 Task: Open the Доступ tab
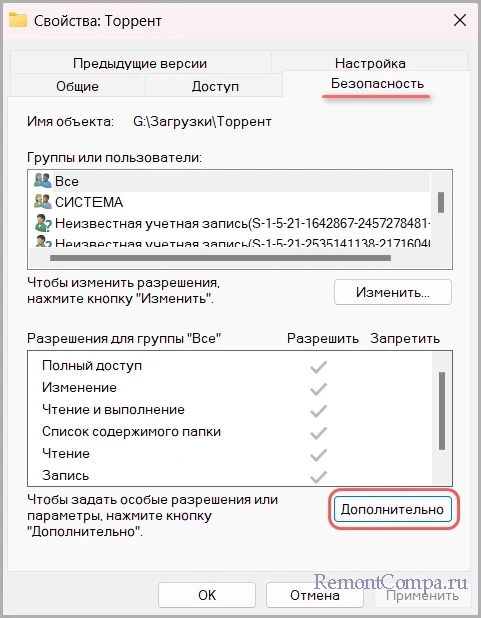click(215, 86)
